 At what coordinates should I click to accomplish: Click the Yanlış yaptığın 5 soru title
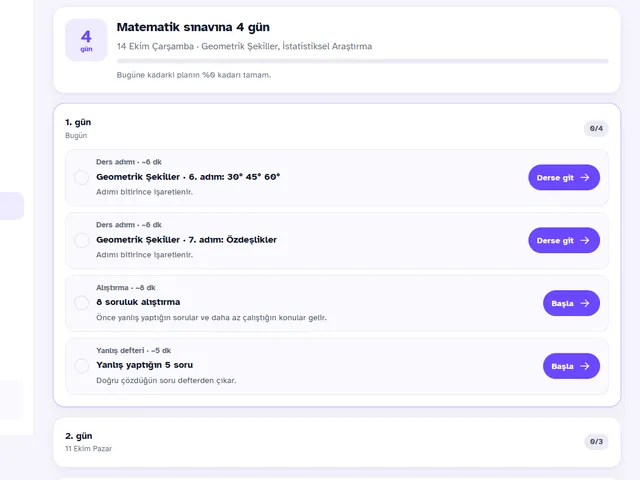pos(144,365)
